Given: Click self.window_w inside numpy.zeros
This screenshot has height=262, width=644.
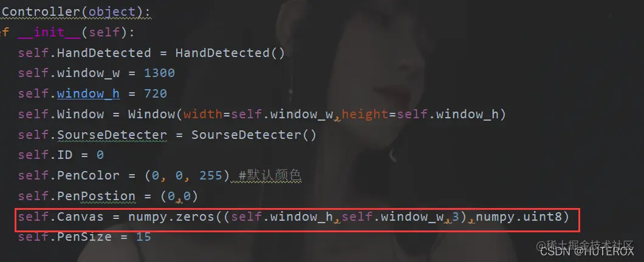Looking at the screenshot, I should tap(394, 217).
